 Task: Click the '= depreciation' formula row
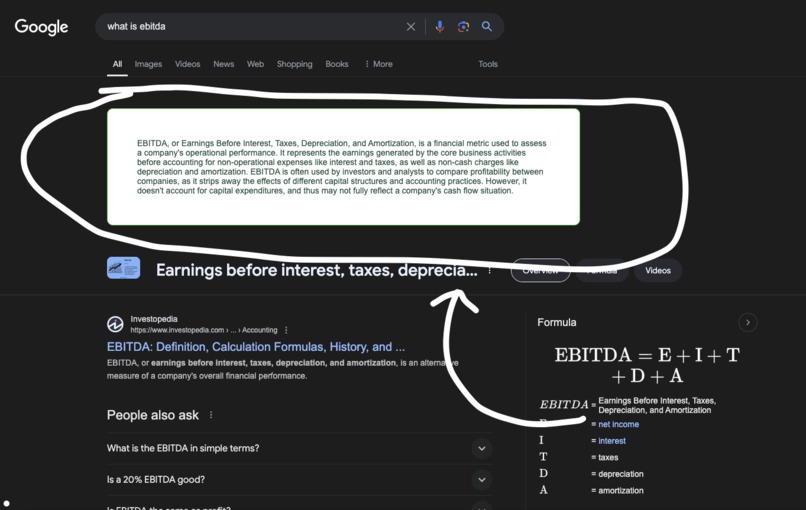pos(617,473)
